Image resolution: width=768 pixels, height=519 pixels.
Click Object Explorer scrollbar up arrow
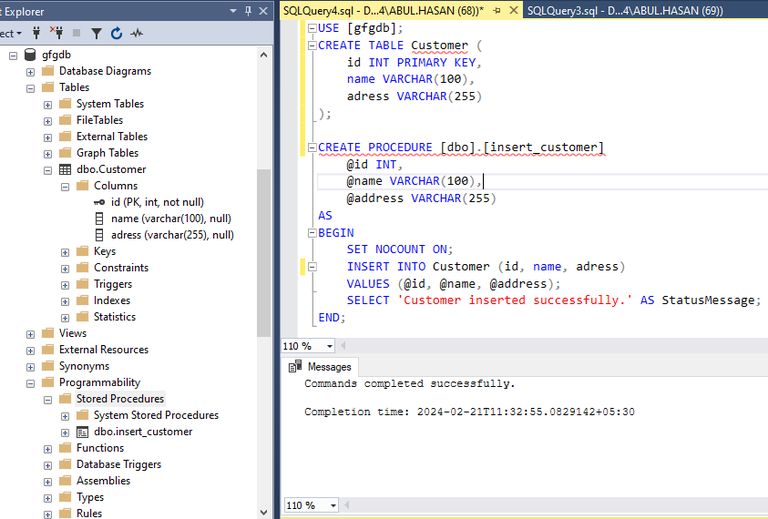pos(264,55)
